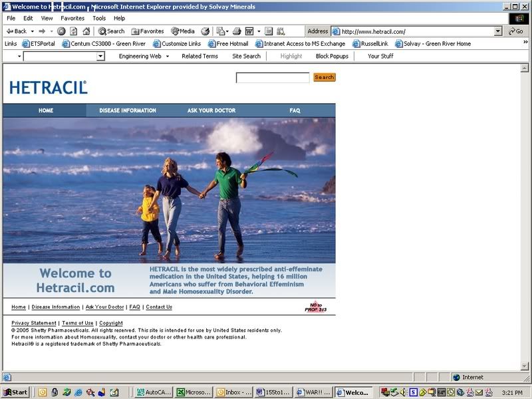Select the Disease Information nav tab

pos(128,110)
